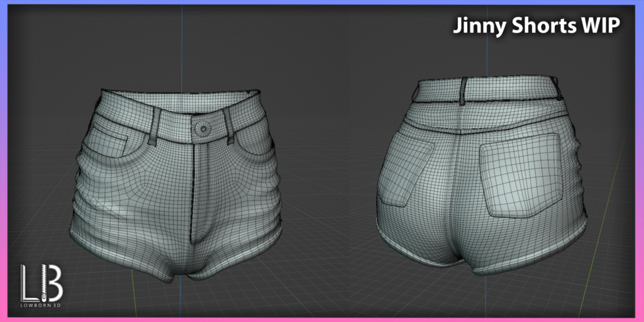Click the front button on the shorts waistband
The width and height of the screenshot is (644, 322).
[x=203, y=128]
